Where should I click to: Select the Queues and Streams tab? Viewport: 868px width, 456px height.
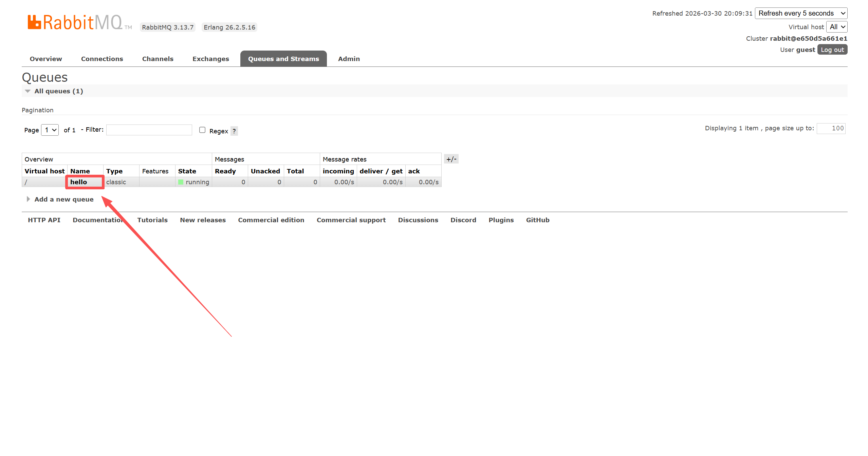click(283, 59)
